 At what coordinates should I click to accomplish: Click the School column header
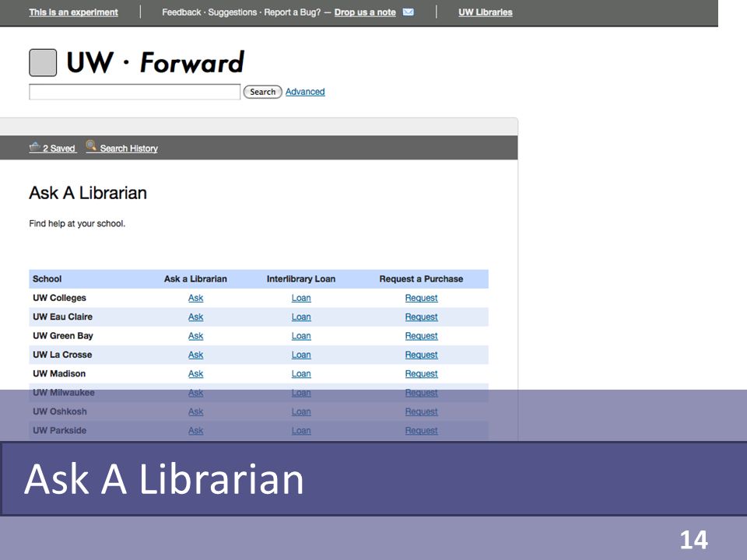tap(47, 279)
